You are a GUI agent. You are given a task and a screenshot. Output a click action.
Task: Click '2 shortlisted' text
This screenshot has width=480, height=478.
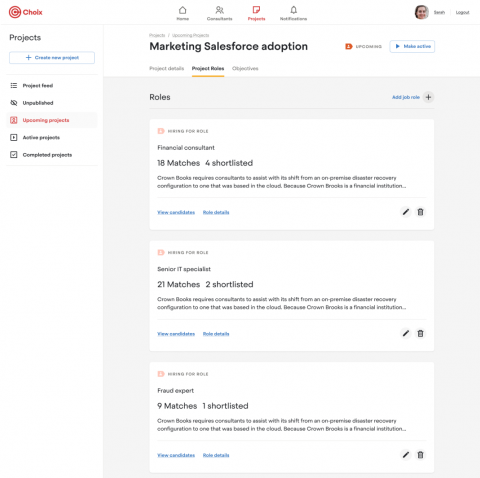click(229, 284)
